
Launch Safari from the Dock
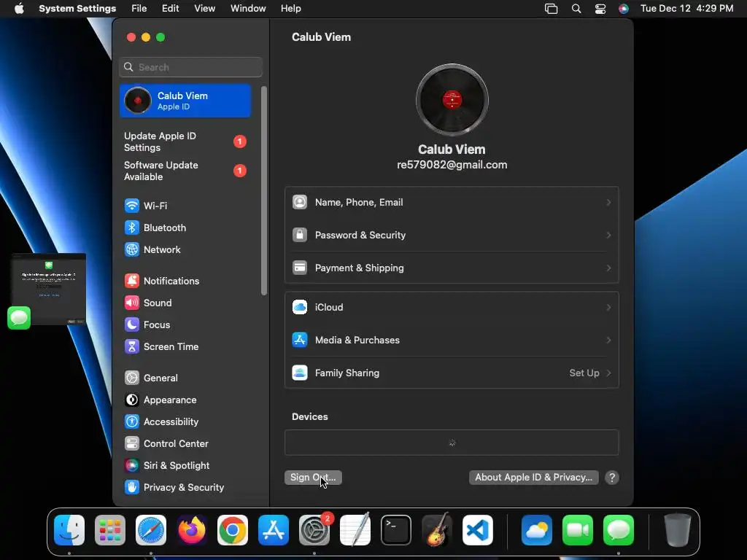[151, 530]
